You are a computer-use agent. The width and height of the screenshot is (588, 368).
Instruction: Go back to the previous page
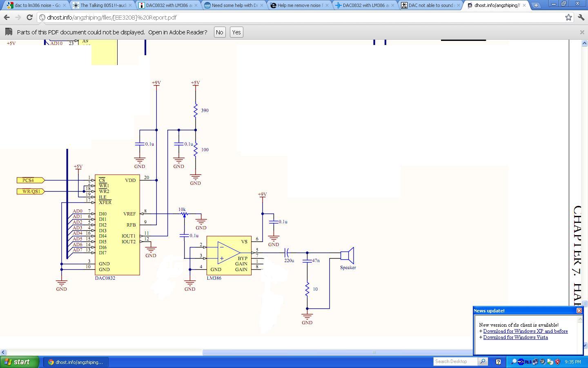click(x=7, y=18)
